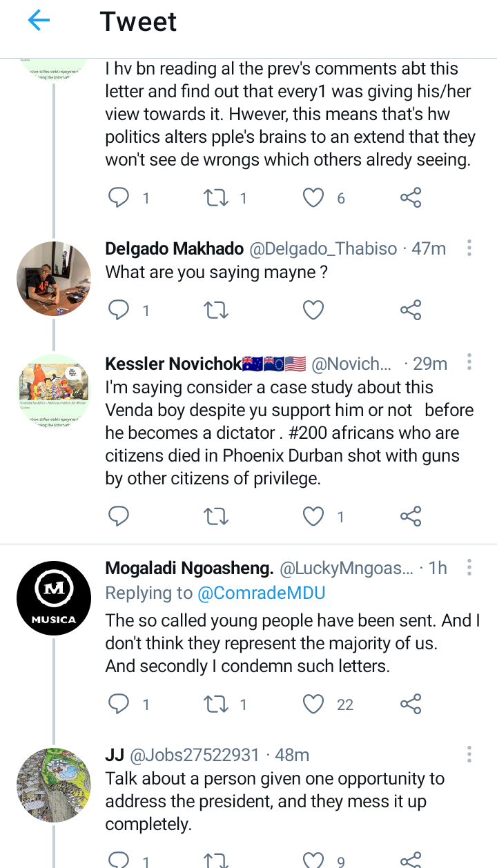Retweet Mogaladi Ngoasheng's tweet
497x868 pixels.
pos(216,704)
